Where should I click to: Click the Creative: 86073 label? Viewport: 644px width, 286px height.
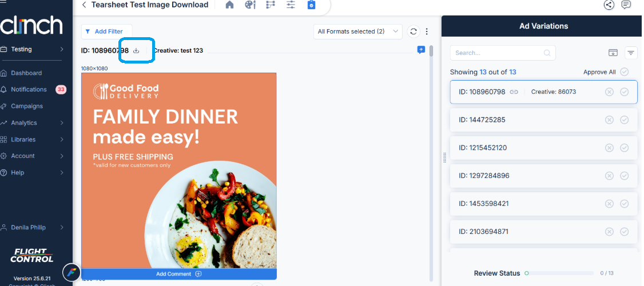pyautogui.click(x=554, y=92)
